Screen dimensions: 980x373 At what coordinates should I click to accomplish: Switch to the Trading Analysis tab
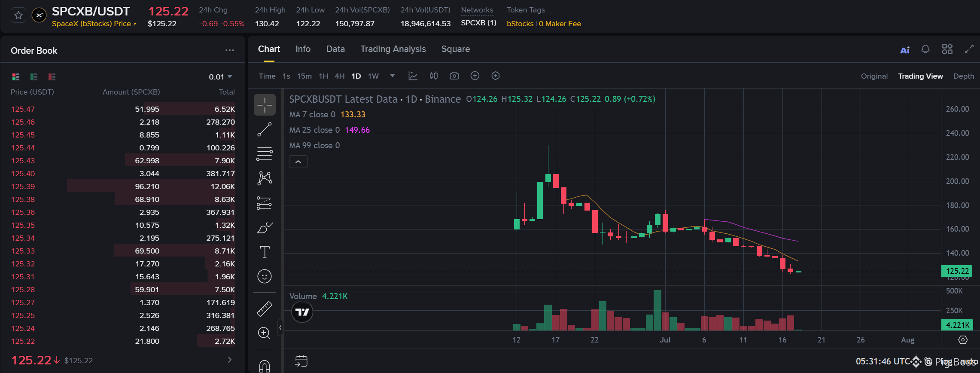coord(393,49)
